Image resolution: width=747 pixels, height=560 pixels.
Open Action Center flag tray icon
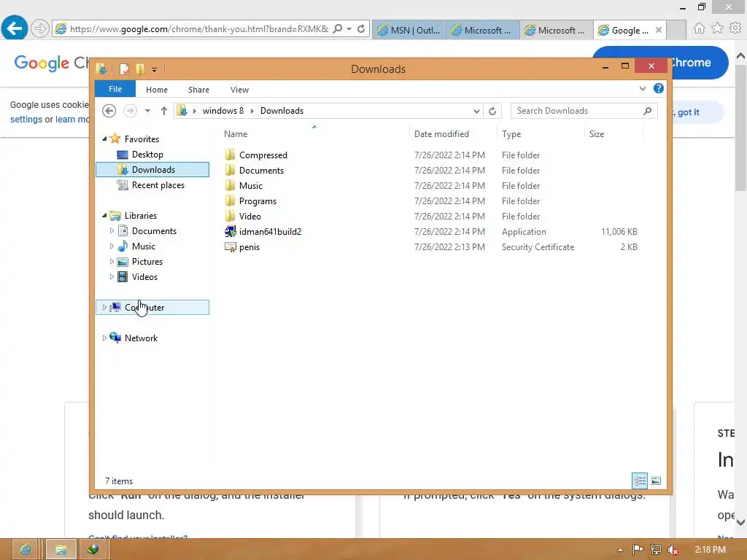point(638,550)
